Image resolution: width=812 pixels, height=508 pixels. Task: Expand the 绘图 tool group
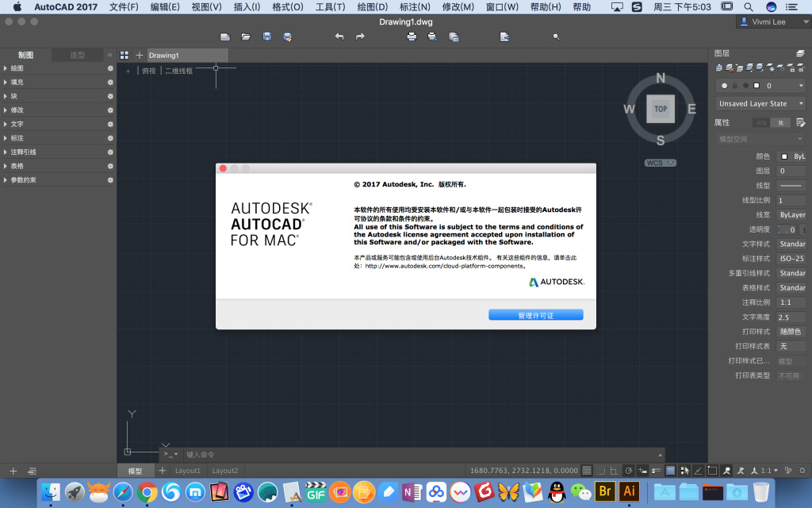(6, 68)
